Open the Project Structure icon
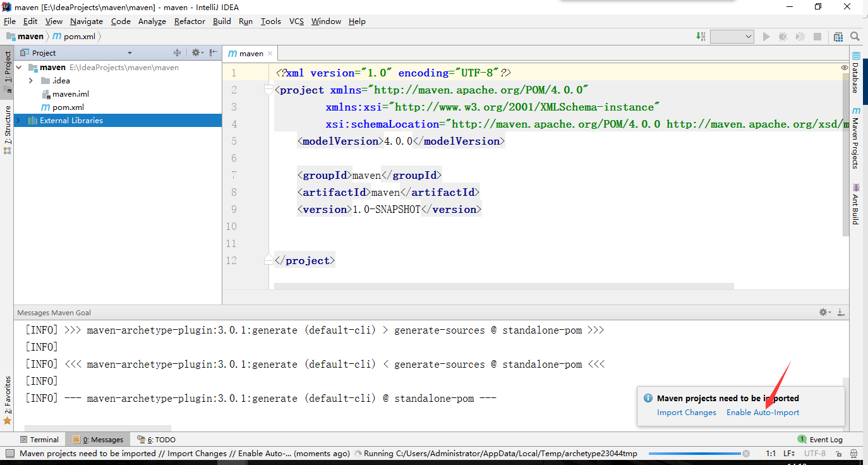The image size is (868, 465). pos(838,37)
